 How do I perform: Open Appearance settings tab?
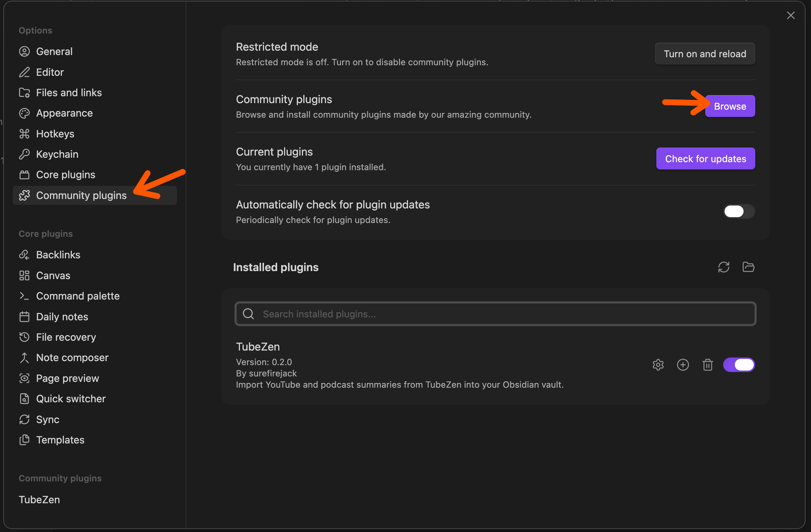95,113
